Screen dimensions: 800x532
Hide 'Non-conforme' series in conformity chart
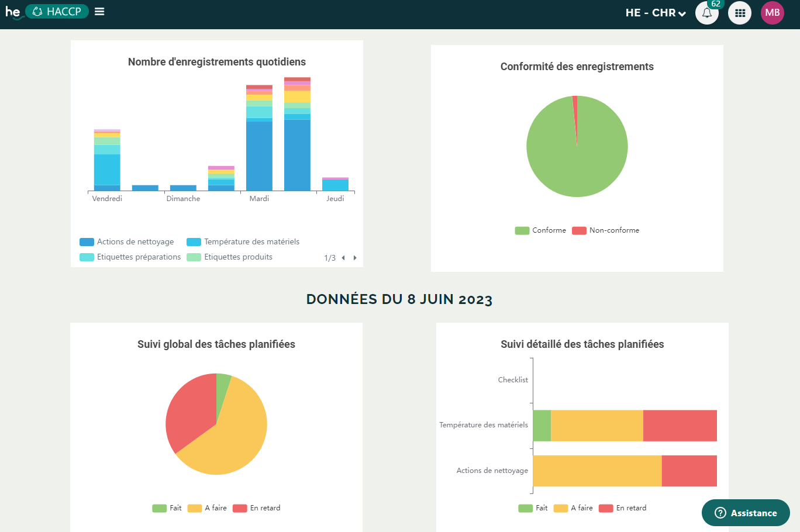606,230
